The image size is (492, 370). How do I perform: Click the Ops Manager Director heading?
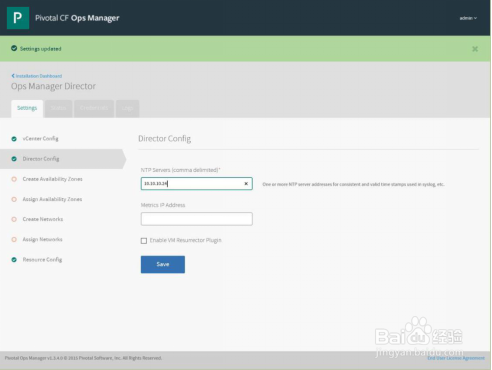(x=53, y=86)
